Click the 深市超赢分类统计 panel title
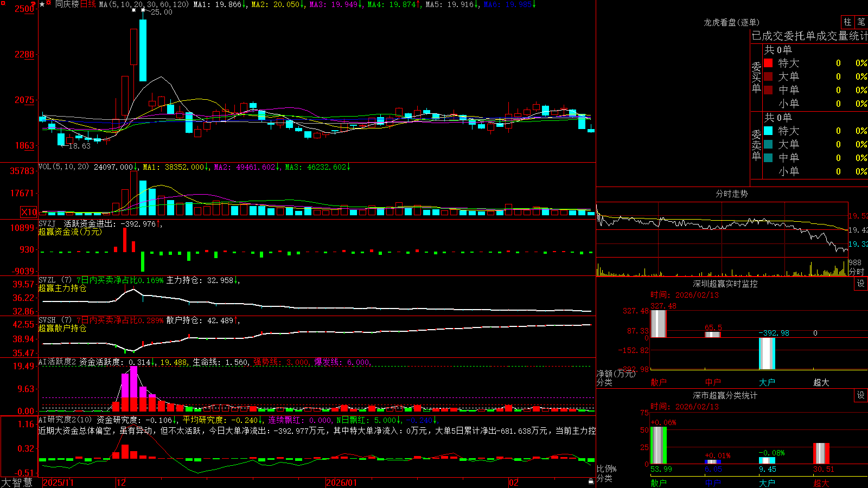 click(x=725, y=395)
